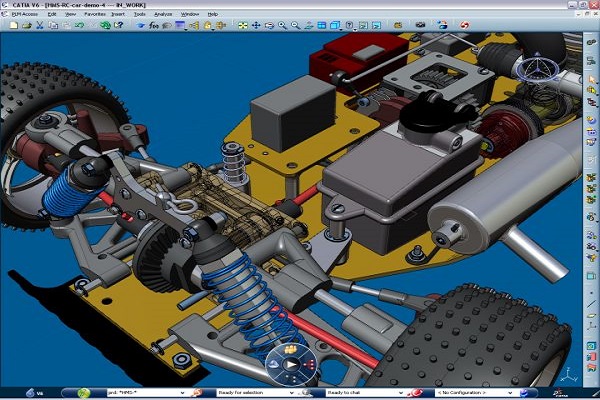Click the Point tool in right toolbar
The image size is (600, 400).
[591, 293]
